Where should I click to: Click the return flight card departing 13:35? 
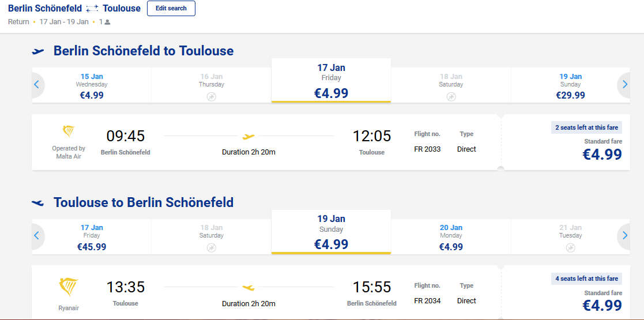(x=266, y=293)
